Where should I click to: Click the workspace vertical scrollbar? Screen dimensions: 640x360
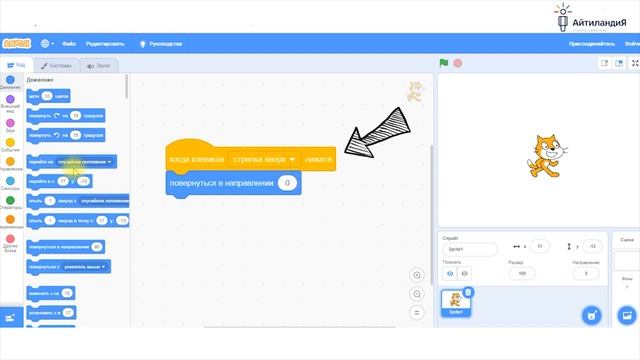click(x=431, y=215)
